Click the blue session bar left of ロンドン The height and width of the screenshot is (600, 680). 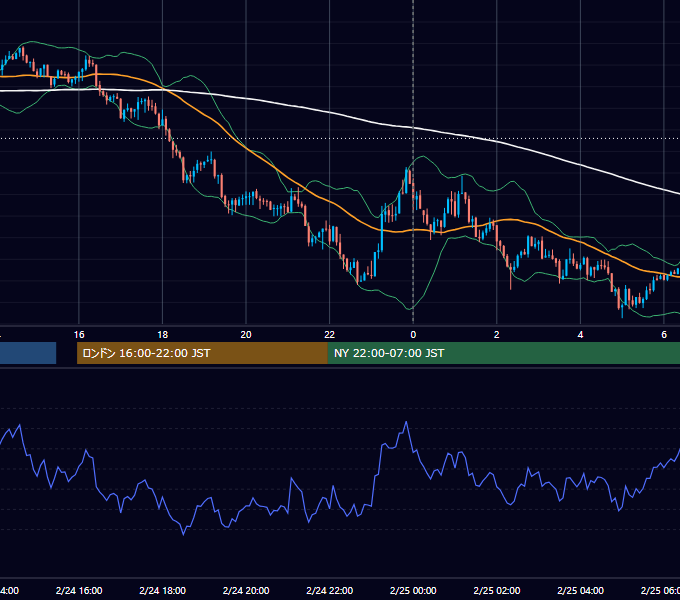[x=28, y=353]
